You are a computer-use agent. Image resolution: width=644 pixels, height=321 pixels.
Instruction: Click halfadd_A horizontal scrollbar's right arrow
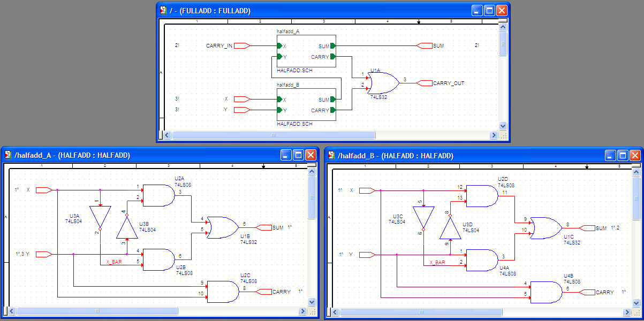(302, 311)
